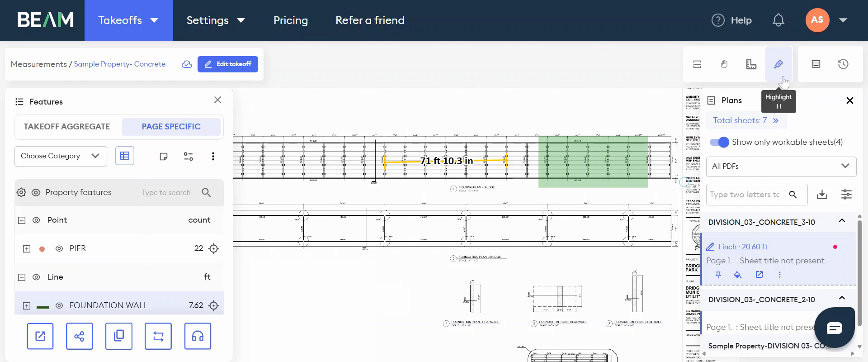868x362 pixels.
Task: Activate the pan hand tool
Action: [x=724, y=64]
